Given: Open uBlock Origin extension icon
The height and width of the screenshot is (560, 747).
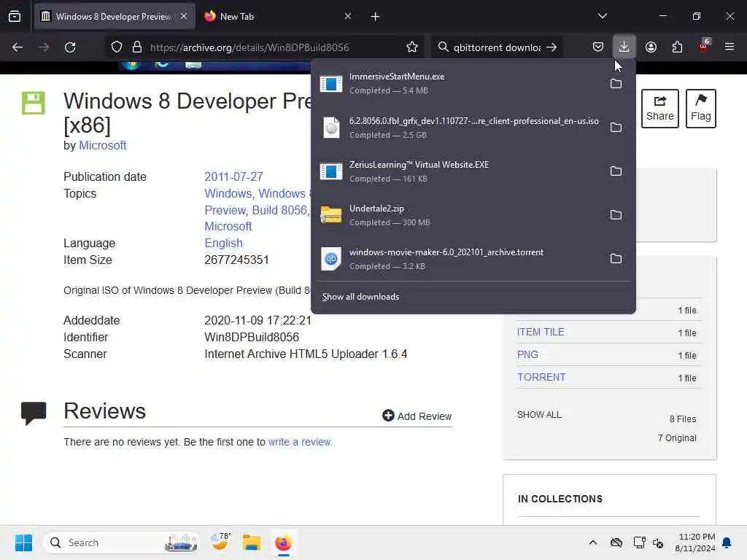Looking at the screenshot, I should click(x=704, y=46).
